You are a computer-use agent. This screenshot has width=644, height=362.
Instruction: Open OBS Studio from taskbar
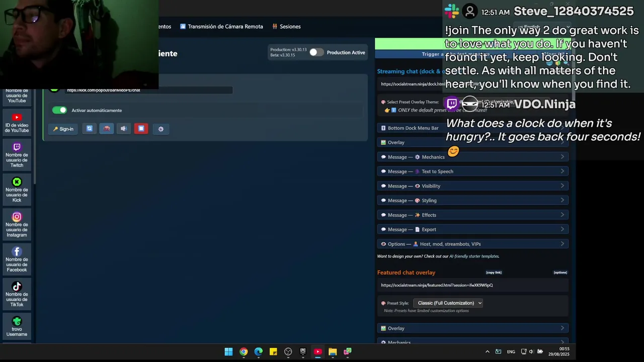(288, 351)
